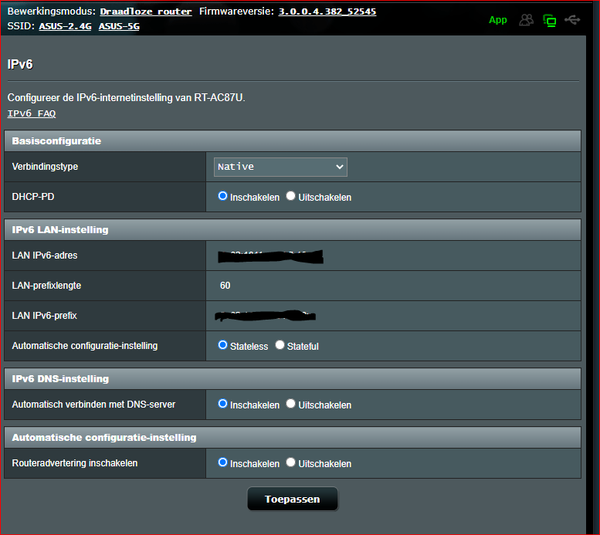Select Inschakelen for DHCP-PD
Image resolution: width=600 pixels, height=535 pixels.
point(223,196)
